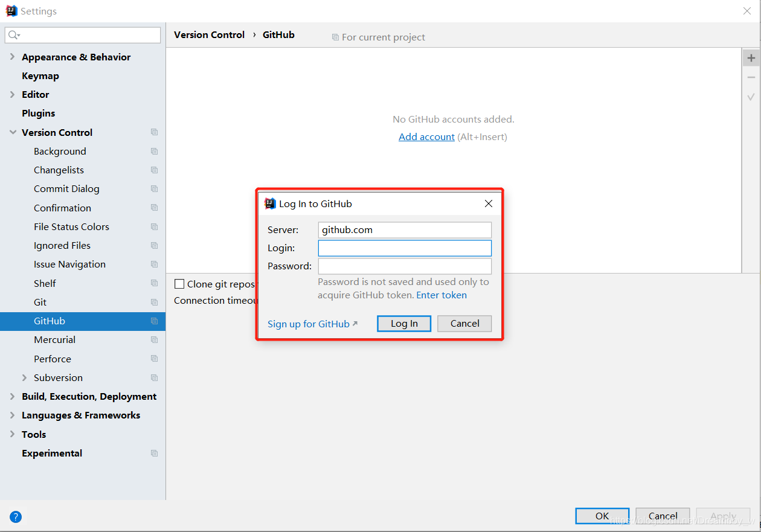Click the Version Control breadcrumb

coord(209,35)
